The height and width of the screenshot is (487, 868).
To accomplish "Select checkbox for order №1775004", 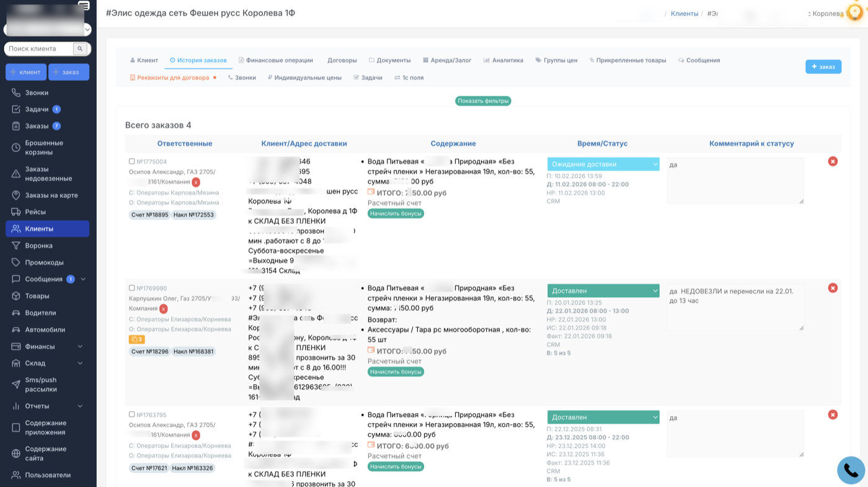I will point(131,161).
